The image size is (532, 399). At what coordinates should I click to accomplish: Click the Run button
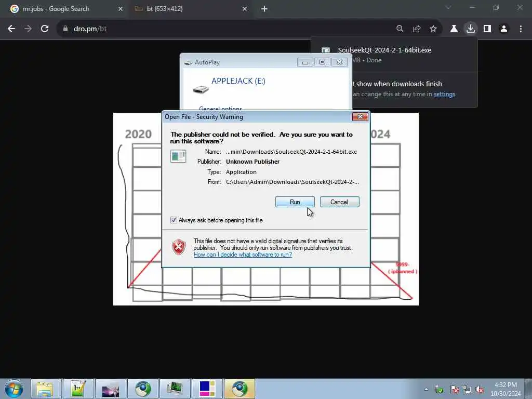[x=295, y=202]
